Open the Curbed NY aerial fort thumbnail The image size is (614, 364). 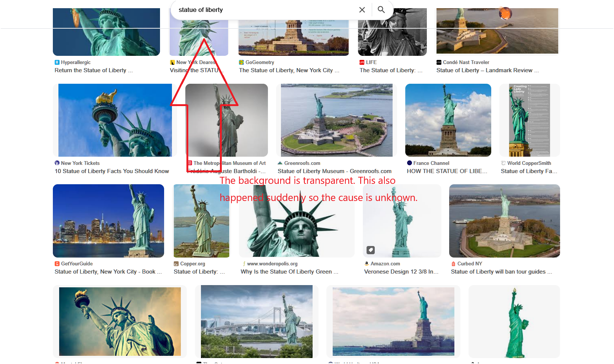505,221
